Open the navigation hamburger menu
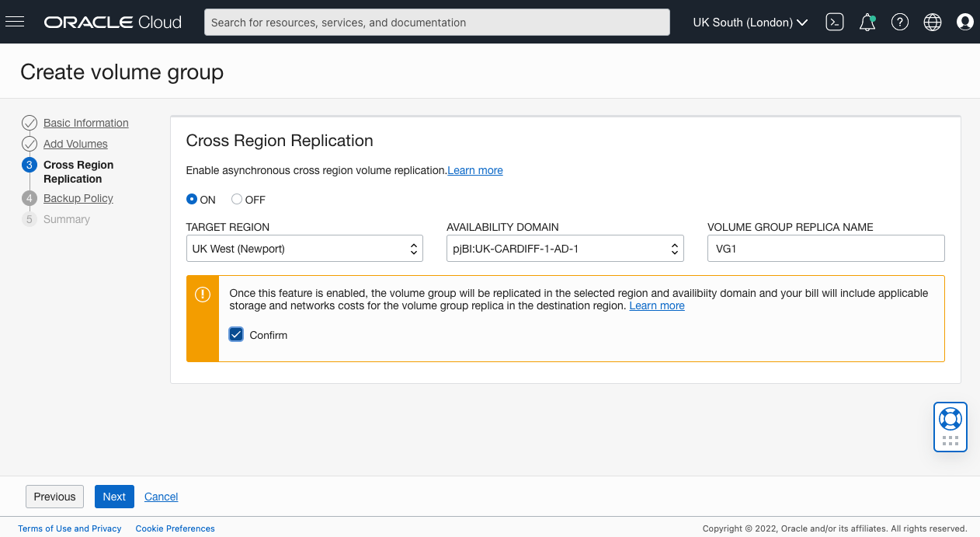Screen dimensions: 980x537 click(15, 22)
